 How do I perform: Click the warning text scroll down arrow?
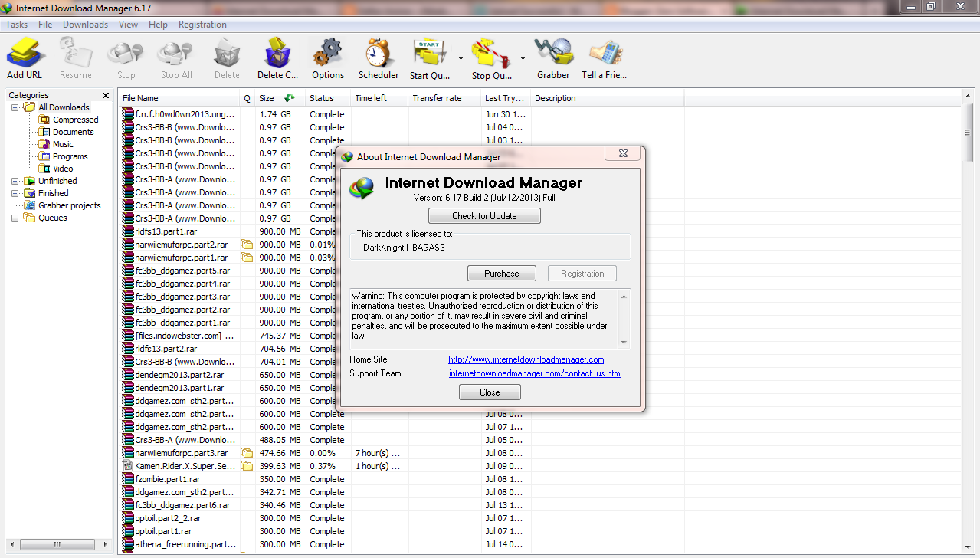tap(624, 343)
